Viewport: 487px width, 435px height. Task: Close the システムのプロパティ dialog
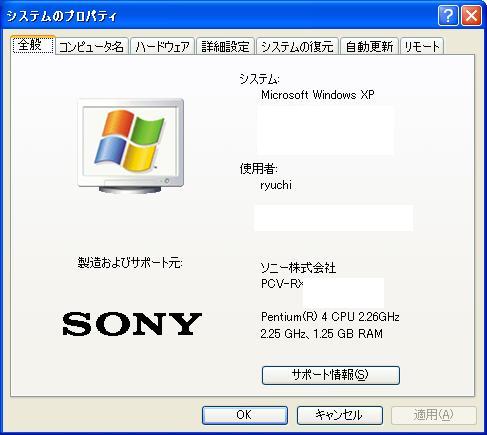[471, 16]
